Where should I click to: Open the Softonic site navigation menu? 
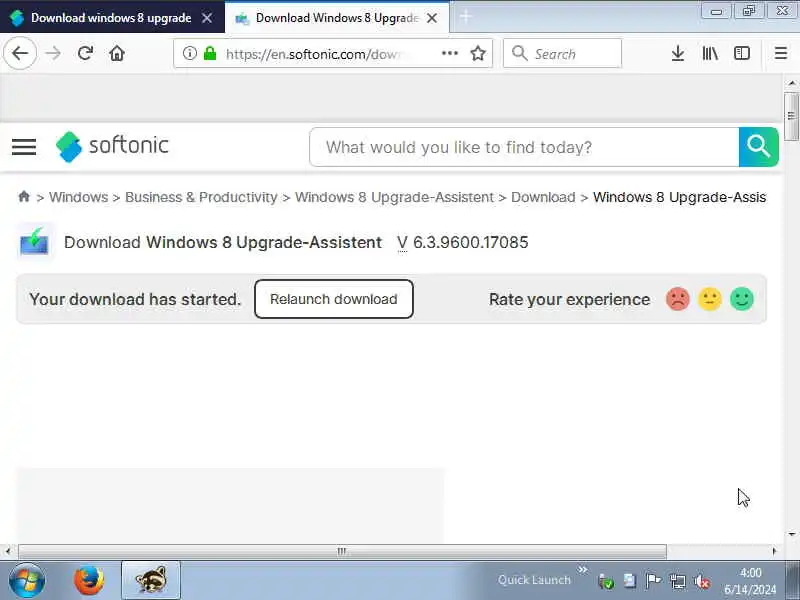(24, 147)
